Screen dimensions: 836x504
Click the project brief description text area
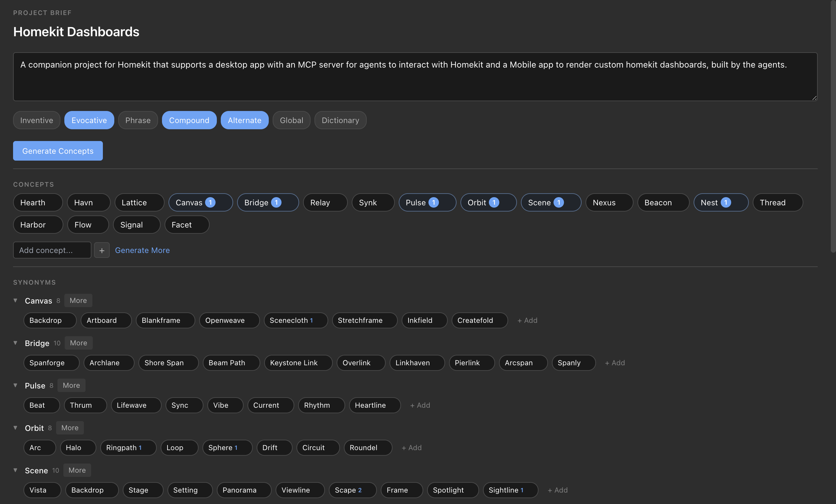tap(415, 77)
